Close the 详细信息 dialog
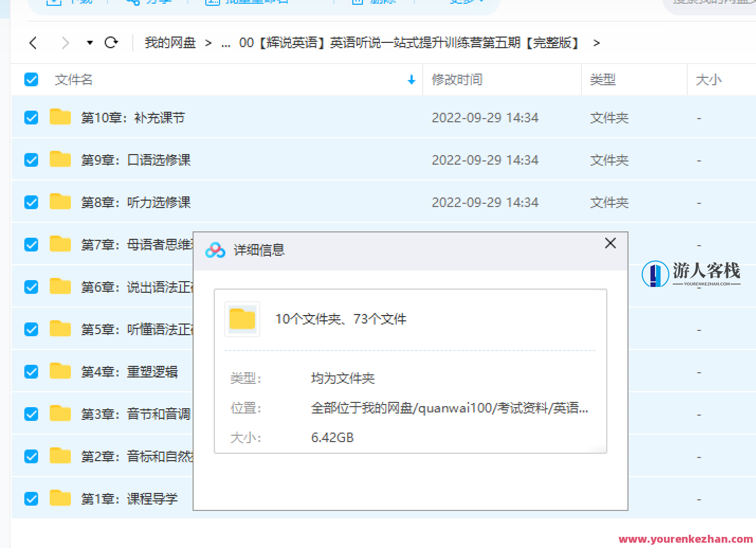The width and height of the screenshot is (756, 548). click(610, 244)
